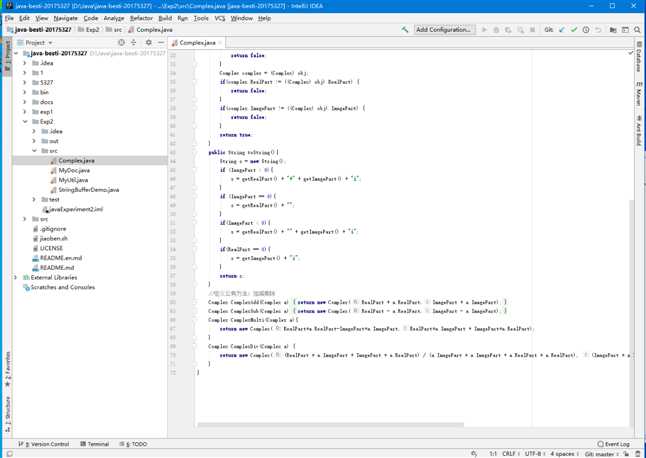The image size is (646, 458).
Task: Open Git history clock icon
Action: (585, 30)
